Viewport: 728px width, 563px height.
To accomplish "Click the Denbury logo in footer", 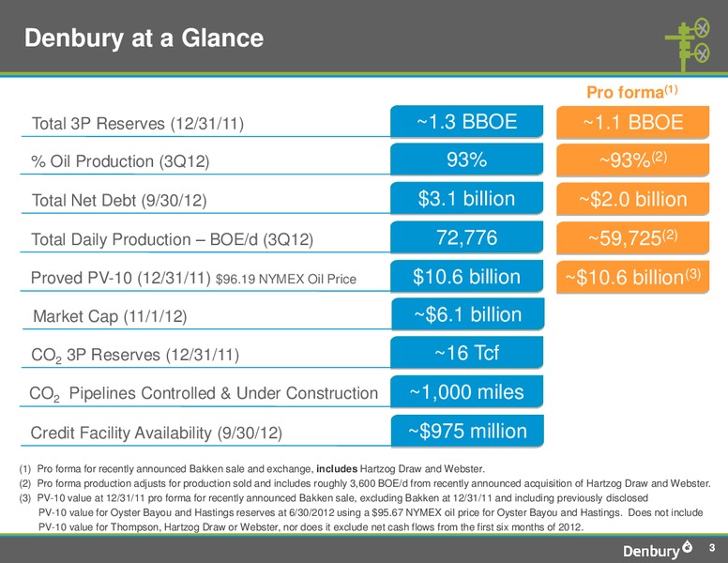I will (x=657, y=549).
